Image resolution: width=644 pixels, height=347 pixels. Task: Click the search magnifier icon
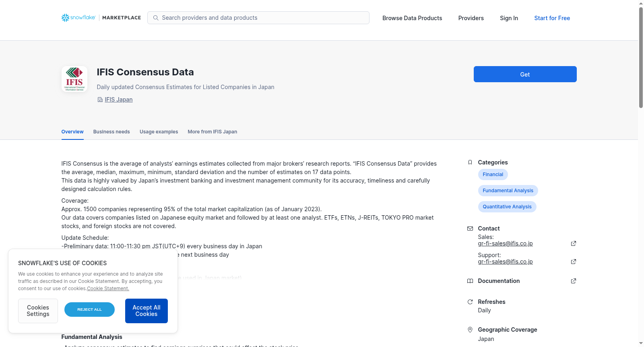(x=156, y=18)
